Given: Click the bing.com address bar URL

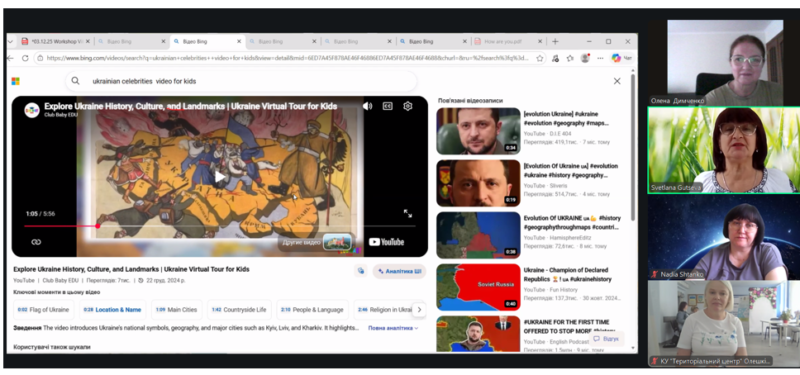Looking at the screenshot, I should coord(287,58).
